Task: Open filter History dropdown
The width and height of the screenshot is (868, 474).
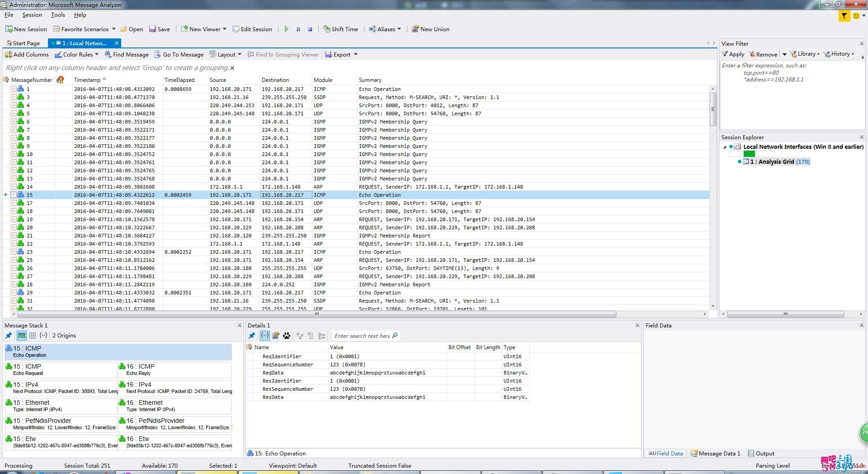Action: 839,54
